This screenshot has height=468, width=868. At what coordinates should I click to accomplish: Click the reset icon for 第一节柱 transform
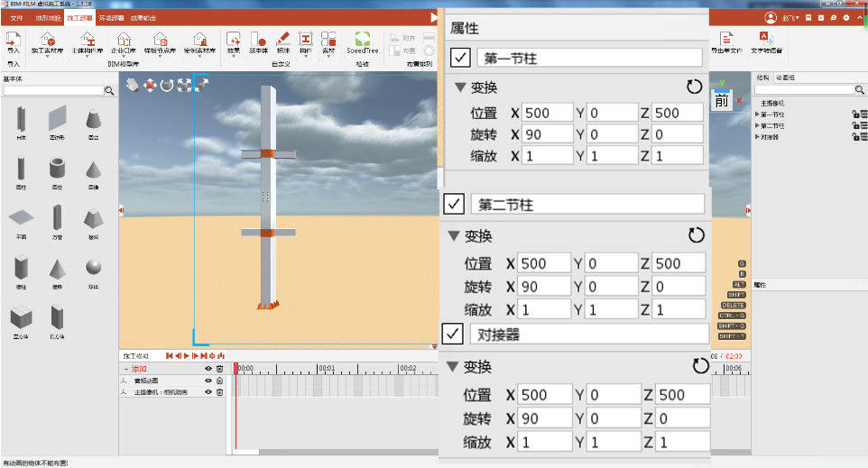point(694,87)
